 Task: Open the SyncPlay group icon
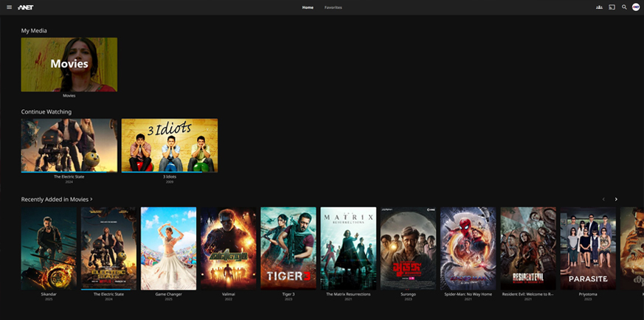coord(599,7)
